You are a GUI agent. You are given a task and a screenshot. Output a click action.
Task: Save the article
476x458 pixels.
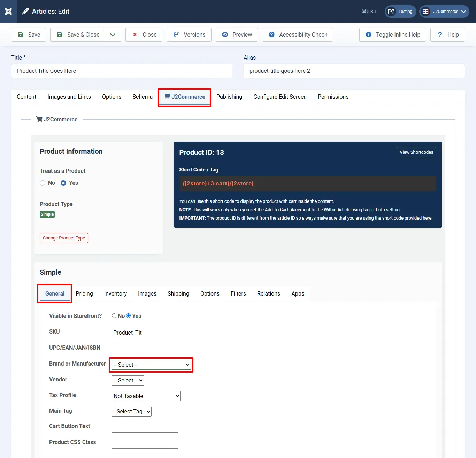pos(29,35)
